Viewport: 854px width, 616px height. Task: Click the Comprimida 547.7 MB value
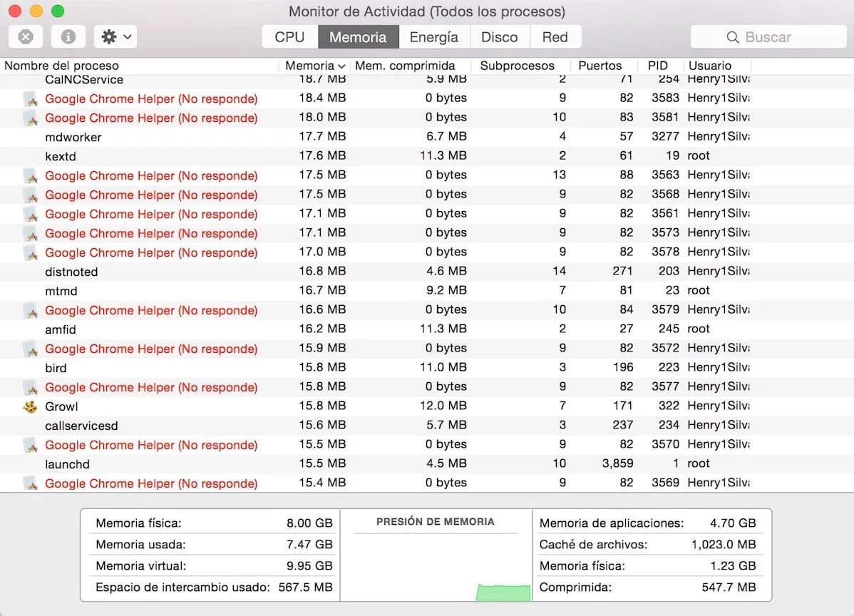tap(729, 587)
